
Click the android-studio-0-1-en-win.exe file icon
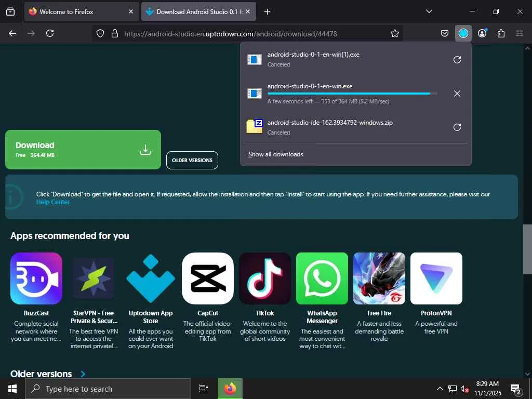click(255, 93)
